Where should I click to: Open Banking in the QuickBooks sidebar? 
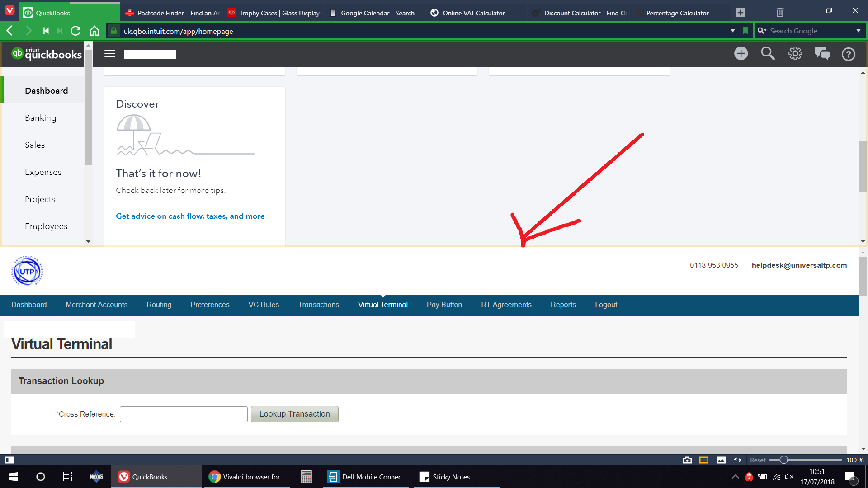tap(41, 118)
